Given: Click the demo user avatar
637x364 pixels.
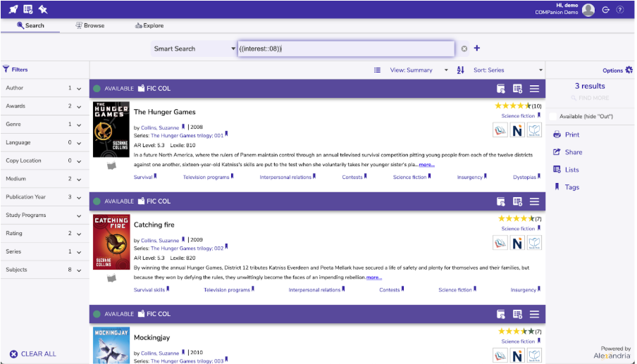Looking at the screenshot, I should [x=588, y=10].
